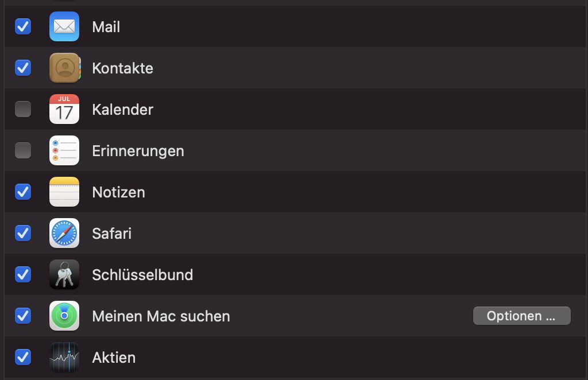Click the Aktien stocks chart icon
This screenshot has height=380, width=588.
[x=64, y=357]
